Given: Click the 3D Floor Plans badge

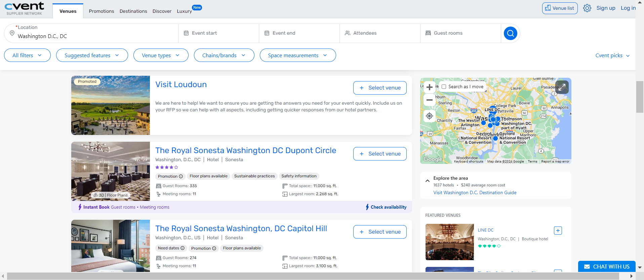Looking at the screenshot, I should click(x=111, y=195).
